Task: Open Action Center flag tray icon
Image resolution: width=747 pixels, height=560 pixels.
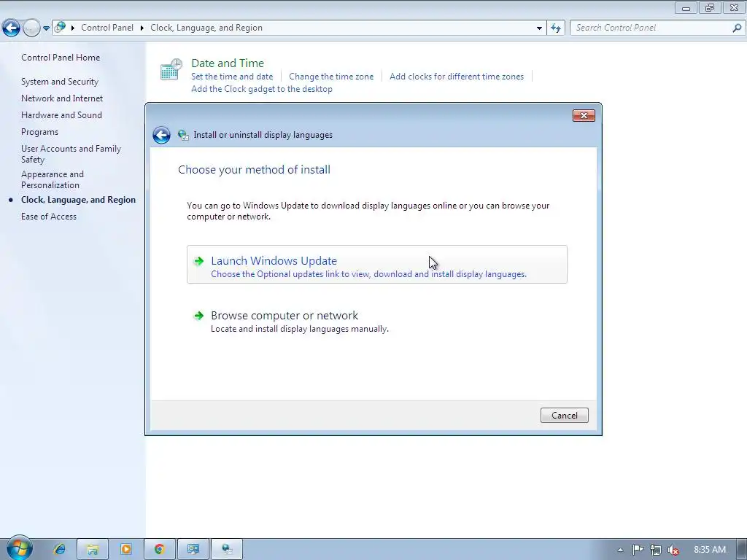Action: tap(638, 550)
